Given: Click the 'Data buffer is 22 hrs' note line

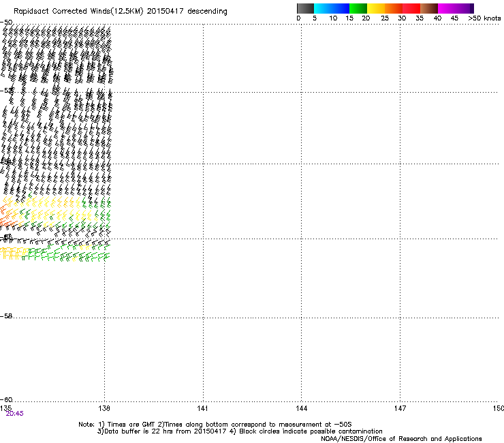Looking at the screenshot, I should coord(240,431).
